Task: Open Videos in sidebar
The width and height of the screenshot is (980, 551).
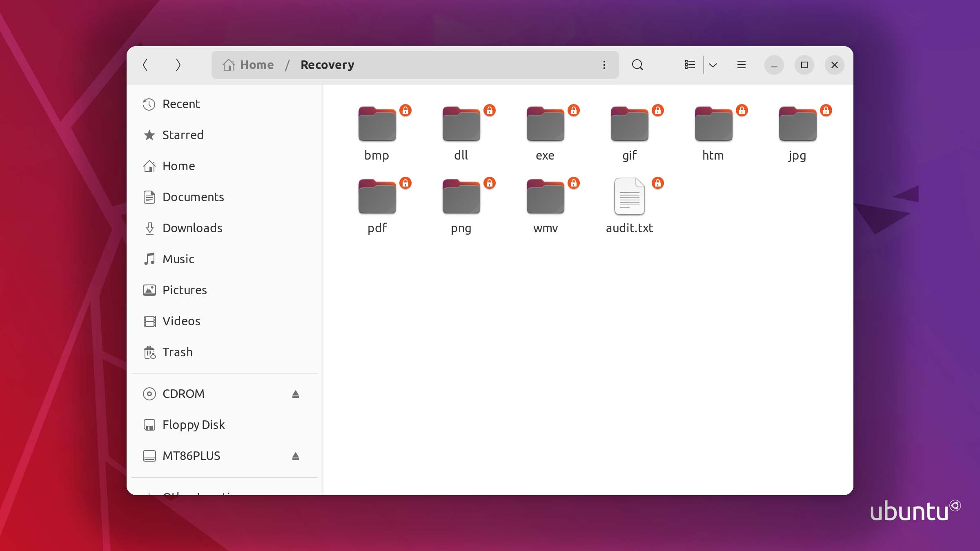Action: (225, 321)
